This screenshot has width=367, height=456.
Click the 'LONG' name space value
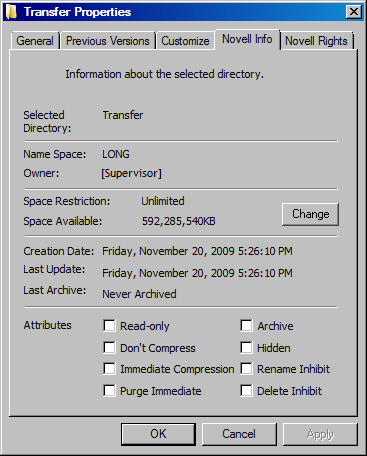click(x=116, y=154)
